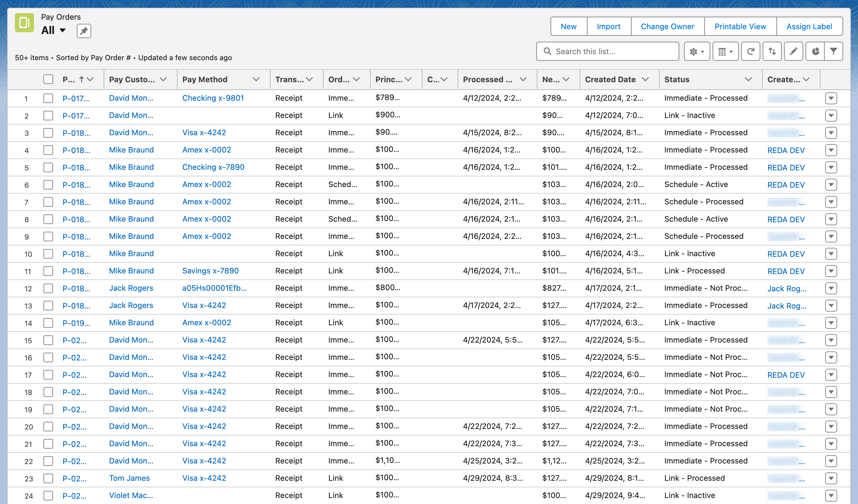
Task: Open row actions menu for row 8
Action: pos(831,219)
